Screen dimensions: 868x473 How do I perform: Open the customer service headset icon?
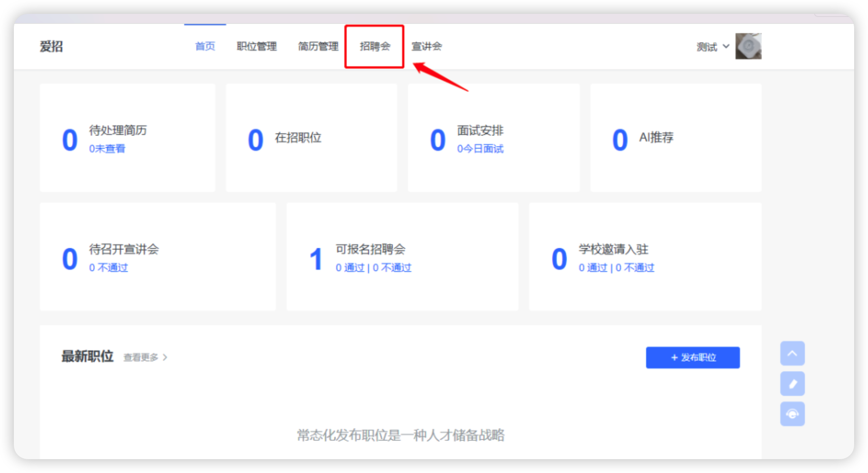(792, 414)
